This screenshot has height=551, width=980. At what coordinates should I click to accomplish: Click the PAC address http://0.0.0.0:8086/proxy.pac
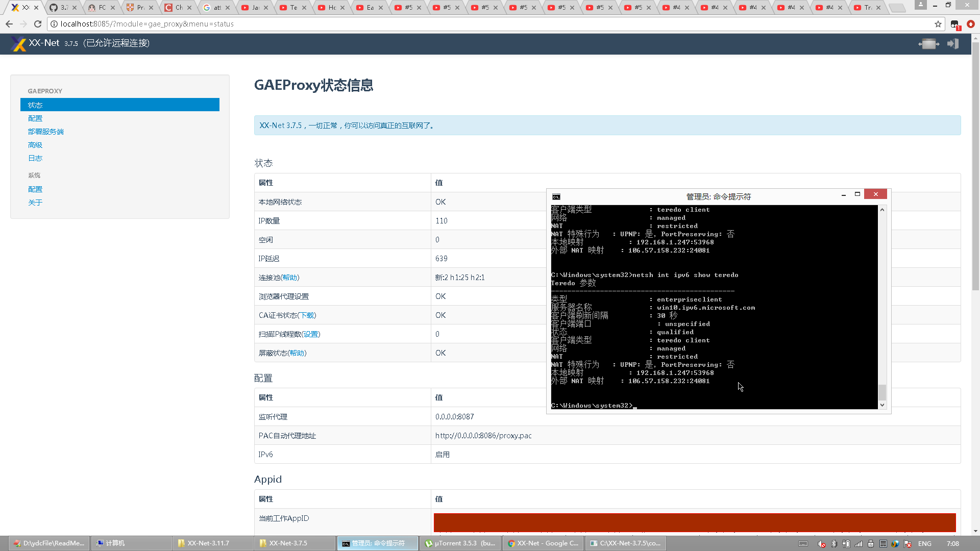pyautogui.click(x=483, y=436)
